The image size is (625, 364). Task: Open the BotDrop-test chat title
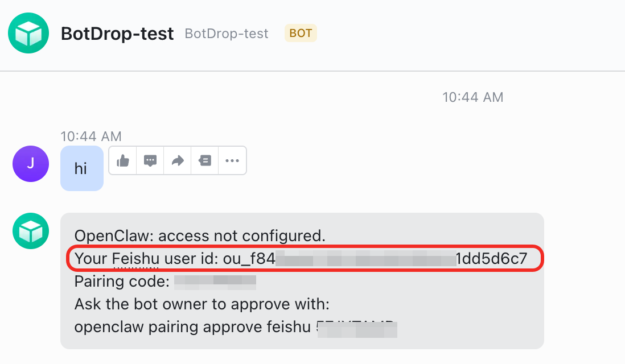[117, 34]
